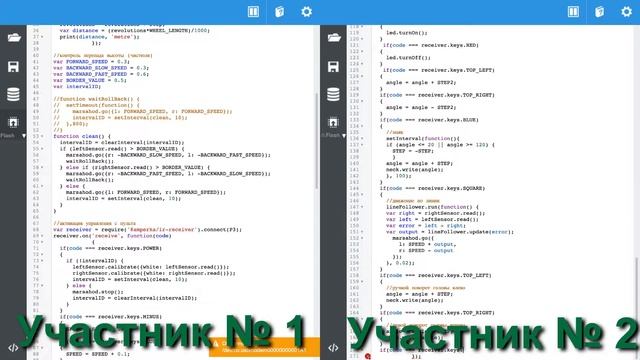Collapse code fold arrow at line 137

click(362, 144)
